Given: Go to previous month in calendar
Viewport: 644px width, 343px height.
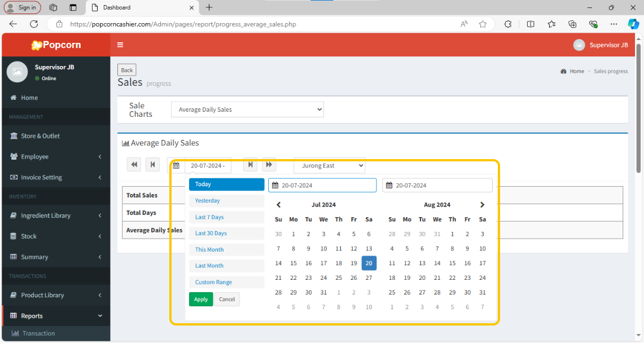Looking at the screenshot, I should click(x=278, y=205).
